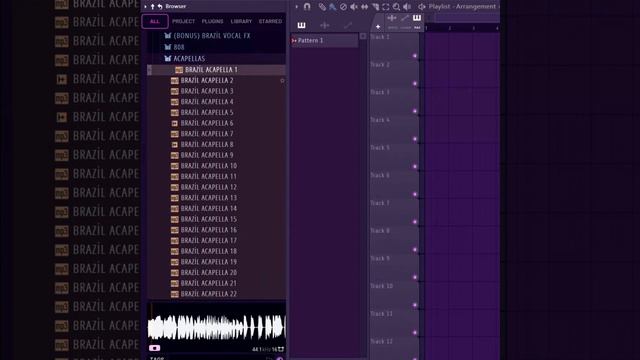
Task: Expand the 808 folder
Action: (174, 47)
